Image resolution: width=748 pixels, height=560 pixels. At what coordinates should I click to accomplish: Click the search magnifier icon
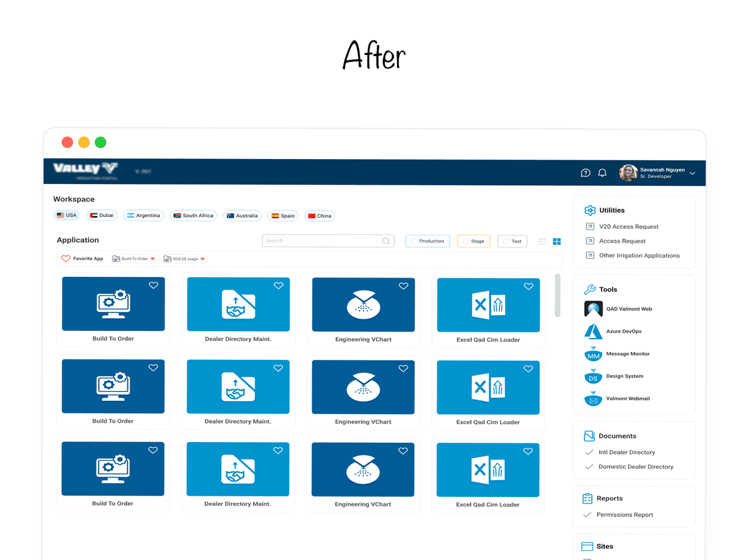pyautogui.click(x=386, y=241)
